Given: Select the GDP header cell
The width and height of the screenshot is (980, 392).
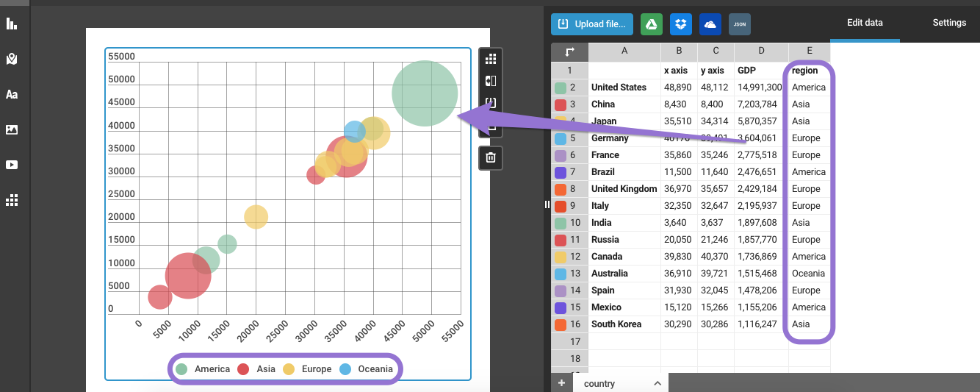Looking at the screenshot, I should [x=760, y=71].
